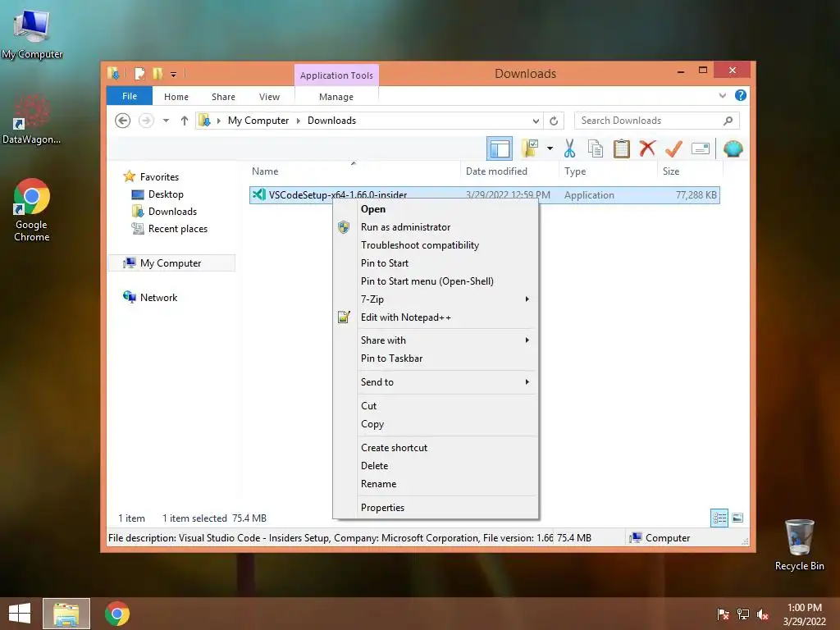
Task: Choose Pin to Taskbar
Action: tap(436, 358)
